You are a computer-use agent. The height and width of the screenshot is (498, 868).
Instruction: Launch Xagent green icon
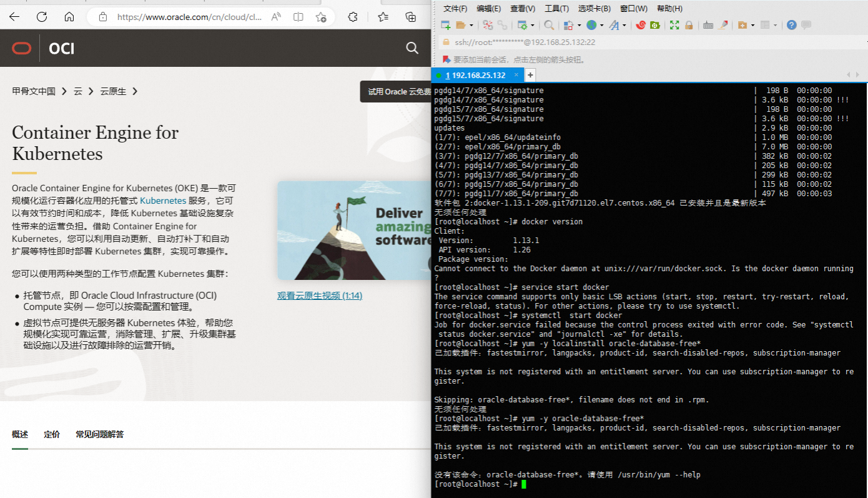pyautogui.click(x=654, y=25)
